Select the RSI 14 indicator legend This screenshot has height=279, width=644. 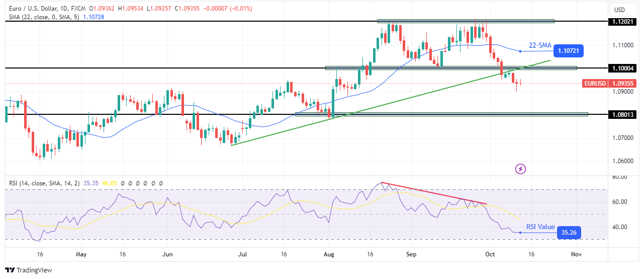click(45, 184)
